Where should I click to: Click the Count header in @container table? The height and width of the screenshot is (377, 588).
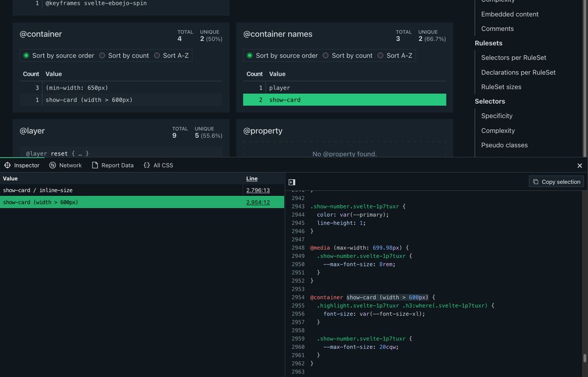pos(31,74)
